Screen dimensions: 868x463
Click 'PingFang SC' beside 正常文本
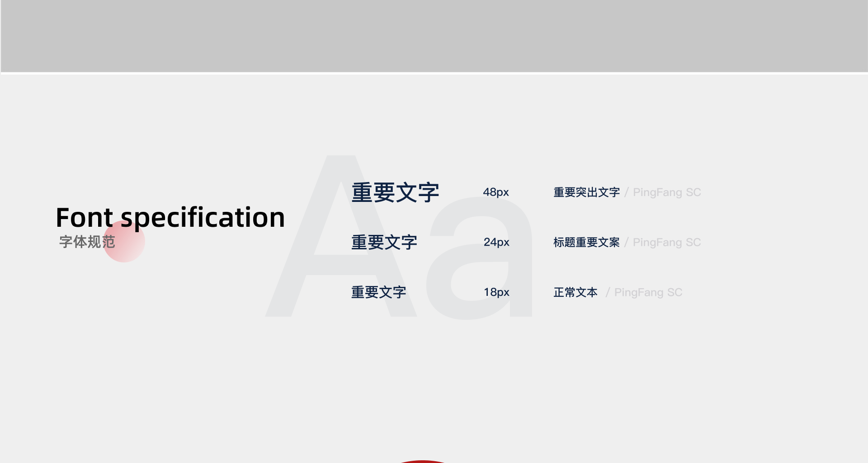[648, 293]
